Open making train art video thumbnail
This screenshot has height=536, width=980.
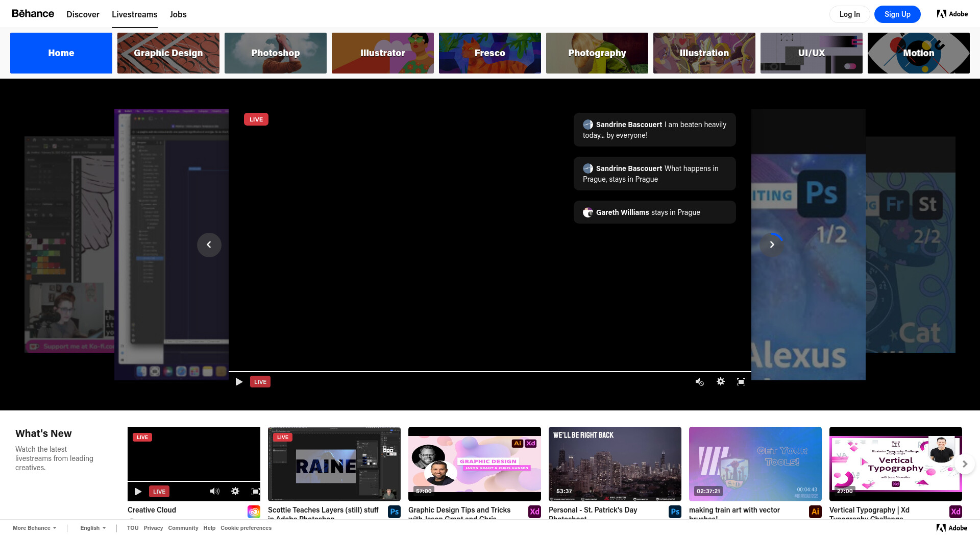(x=755, y=464)
